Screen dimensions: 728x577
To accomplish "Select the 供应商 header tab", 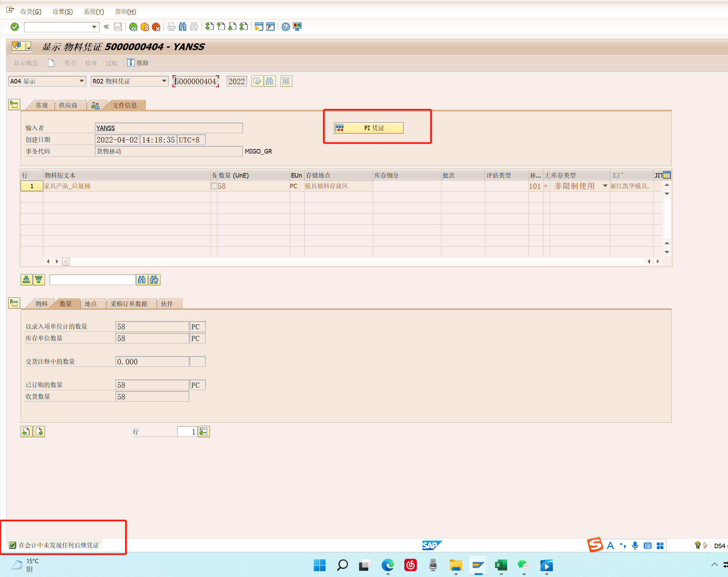I will point(68,105).
